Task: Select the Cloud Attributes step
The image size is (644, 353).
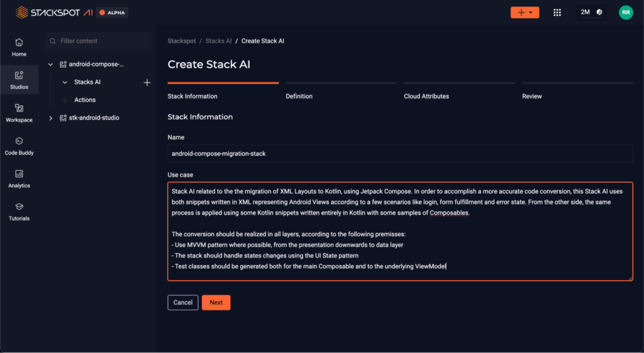Action: click(459, 90)
